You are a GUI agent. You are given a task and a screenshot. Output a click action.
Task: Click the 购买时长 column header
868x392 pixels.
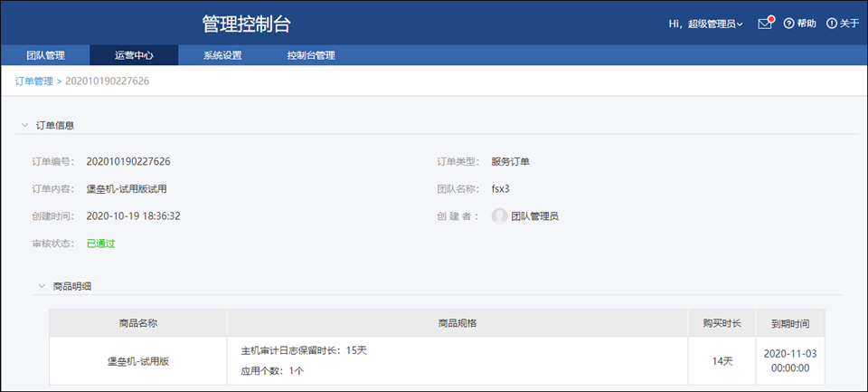722,323
